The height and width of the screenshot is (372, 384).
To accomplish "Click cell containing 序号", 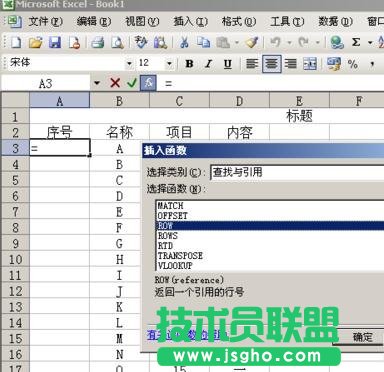I will click(x=59, y=132).
